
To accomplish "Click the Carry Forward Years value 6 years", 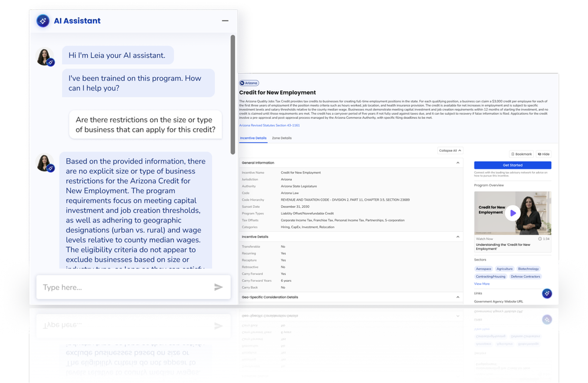I will point(286,281).
